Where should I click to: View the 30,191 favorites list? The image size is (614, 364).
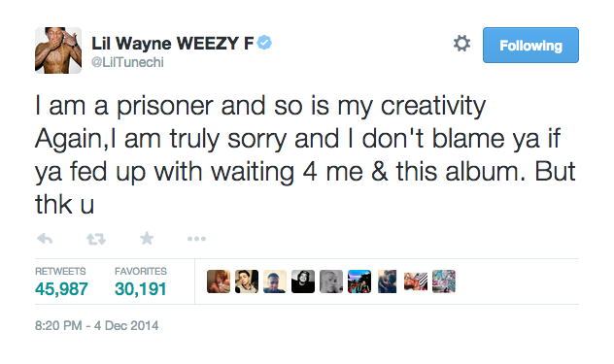(141, 281)
